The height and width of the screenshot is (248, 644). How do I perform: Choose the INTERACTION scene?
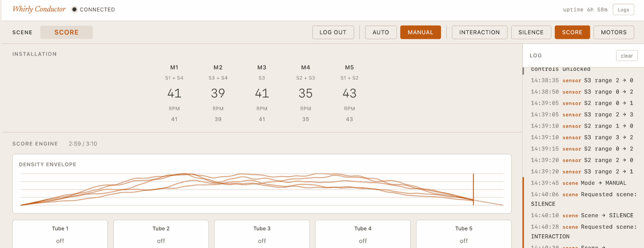pos(479,32)
